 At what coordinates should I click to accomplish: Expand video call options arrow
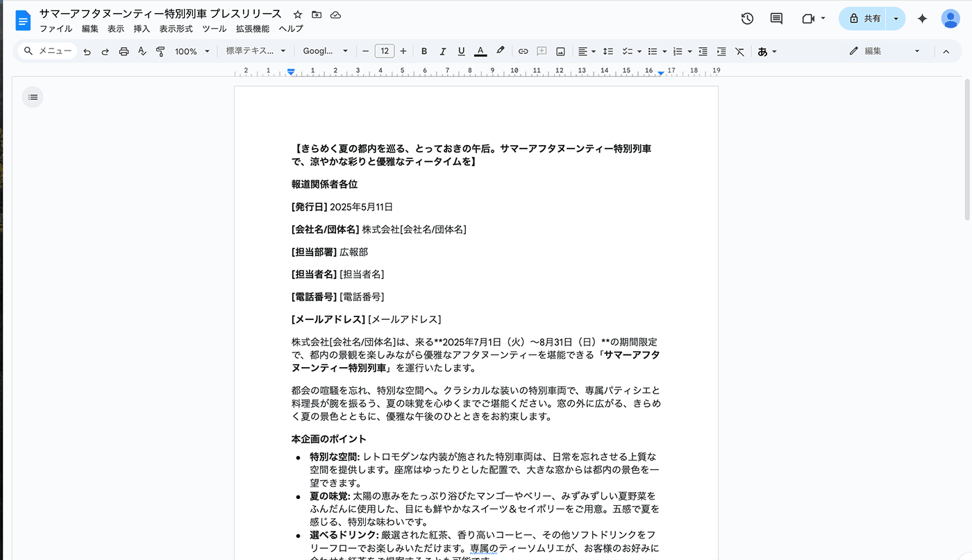click(x=823, y=19)
